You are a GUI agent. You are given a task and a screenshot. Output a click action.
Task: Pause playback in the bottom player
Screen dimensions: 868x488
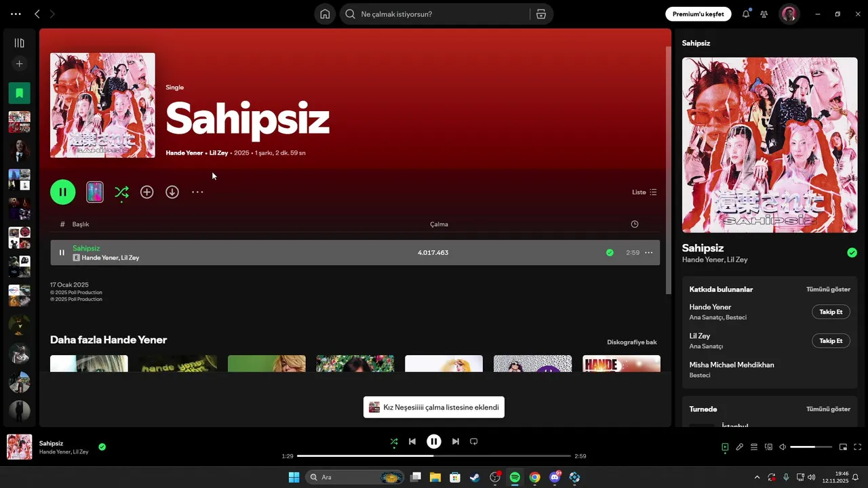(x=434, y=442)
